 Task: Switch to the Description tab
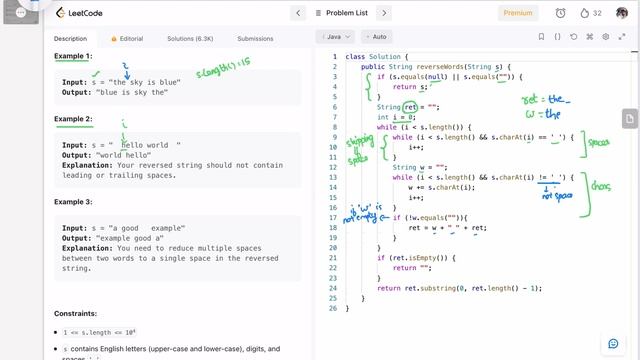point(70,39)
